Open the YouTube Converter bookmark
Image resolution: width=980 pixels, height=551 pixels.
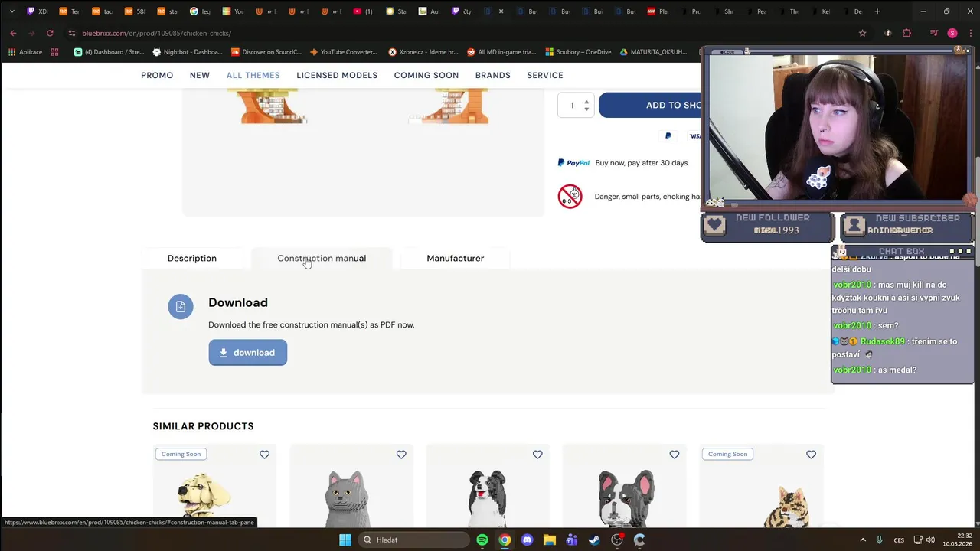coord(343,52)
